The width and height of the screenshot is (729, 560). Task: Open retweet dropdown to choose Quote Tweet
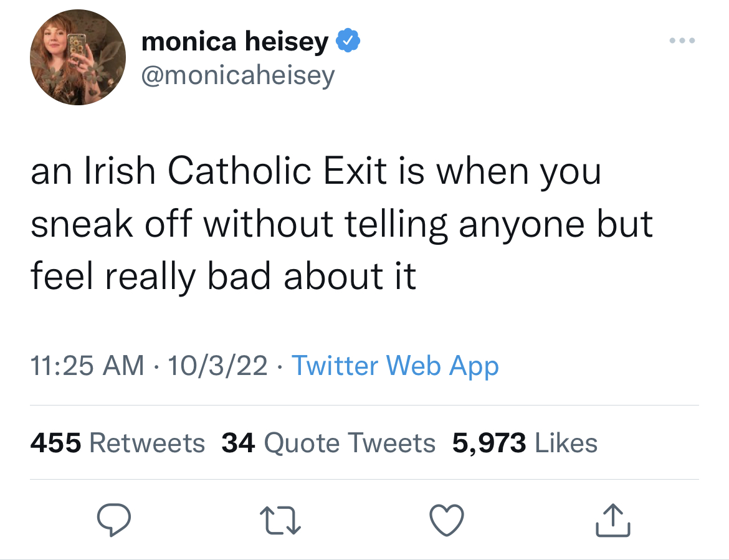280,520
